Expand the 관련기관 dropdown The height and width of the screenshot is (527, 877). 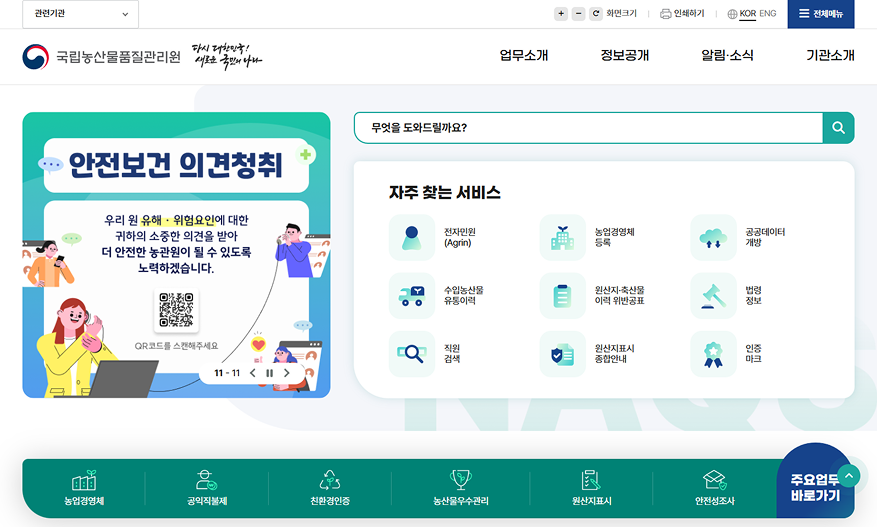pyautogui.click(x=80, y=14)
